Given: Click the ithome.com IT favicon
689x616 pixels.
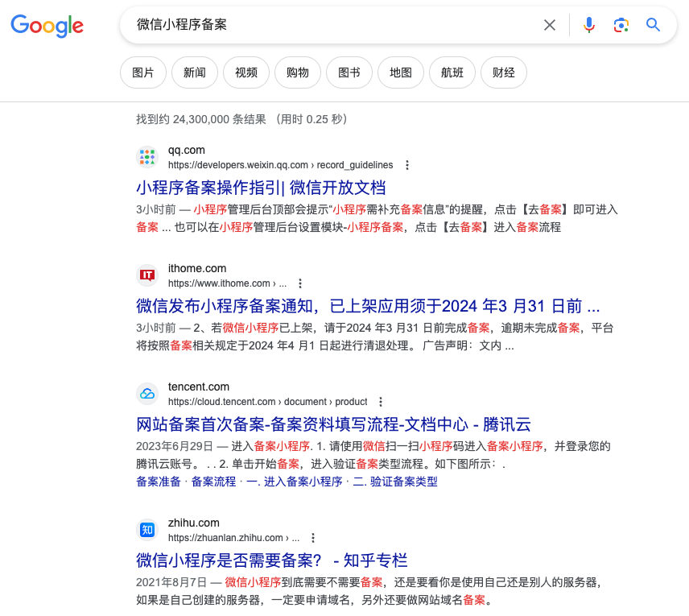Looking at the screenshot, I should tap(147, 275).
